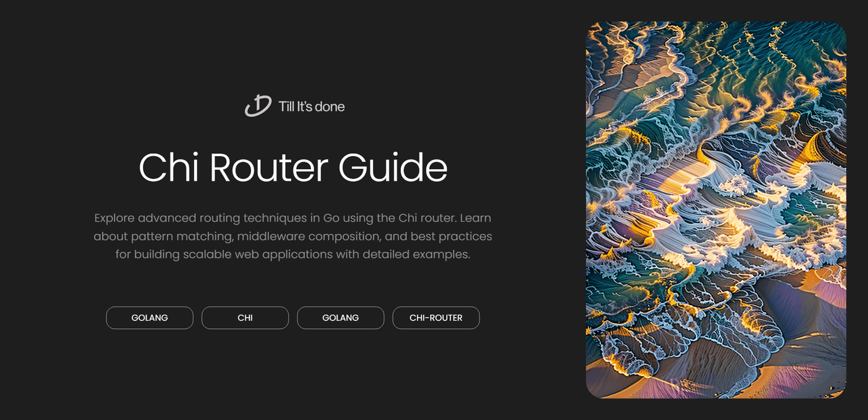Click the ocean waves hero image
868x420 pixels.
pyautogui.click(x=716, y=210)
